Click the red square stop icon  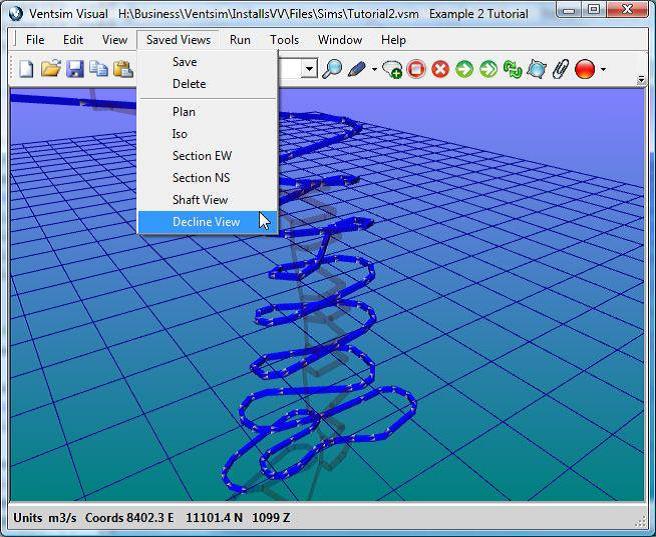pos(416,69)
